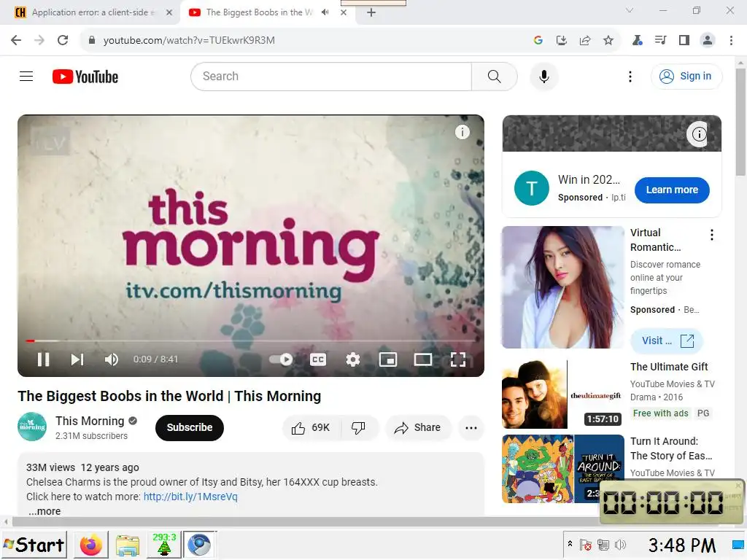Mute tab via speaker icon
The width and height of the screenshot is (747, 560).
[325, 12]
